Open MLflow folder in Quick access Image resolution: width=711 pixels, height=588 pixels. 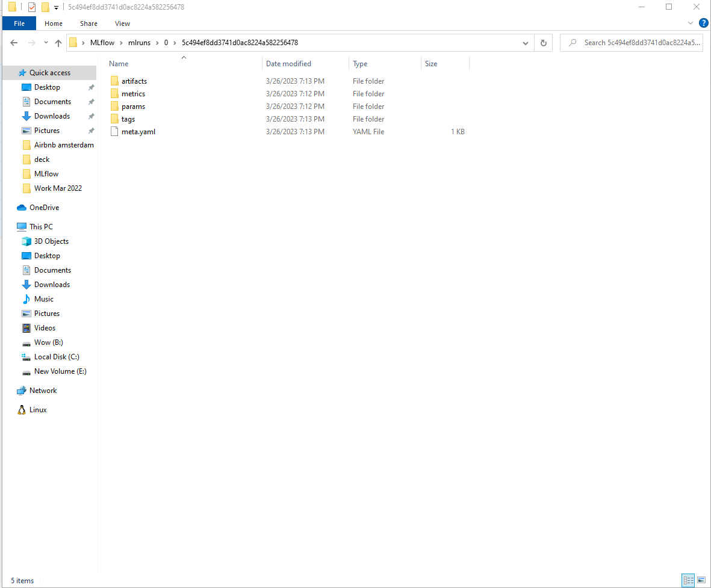(46, 174)
